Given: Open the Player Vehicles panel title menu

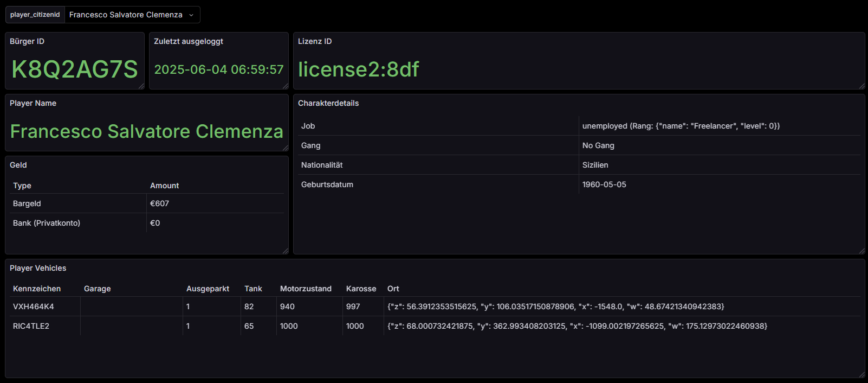Looking at the screenshot, I should pos(38,268).
